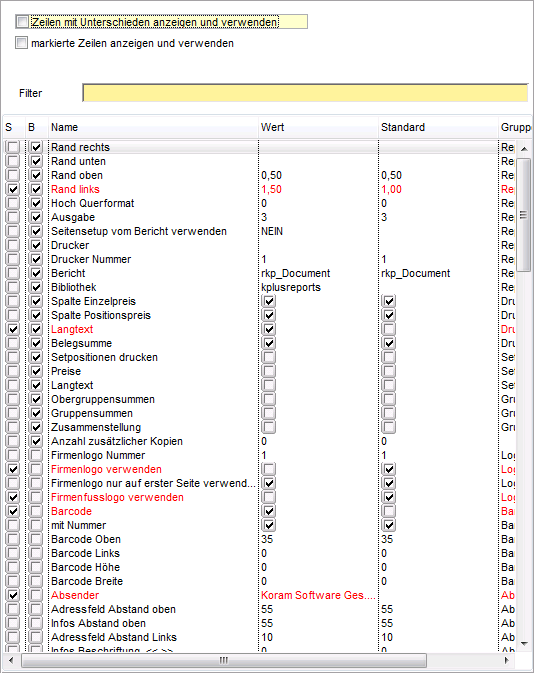Sort table by the Name column header

(x=153, y=127)
